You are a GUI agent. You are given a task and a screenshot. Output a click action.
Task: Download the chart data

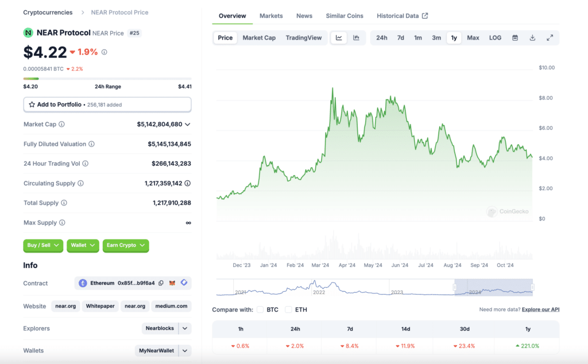pyautogui.click(x=532, y=38)
